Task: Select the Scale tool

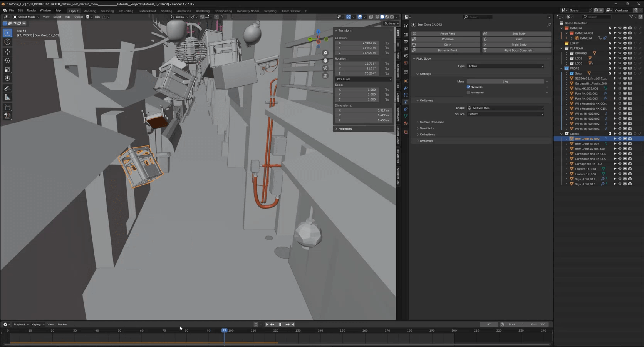Action: coord(7,70)
